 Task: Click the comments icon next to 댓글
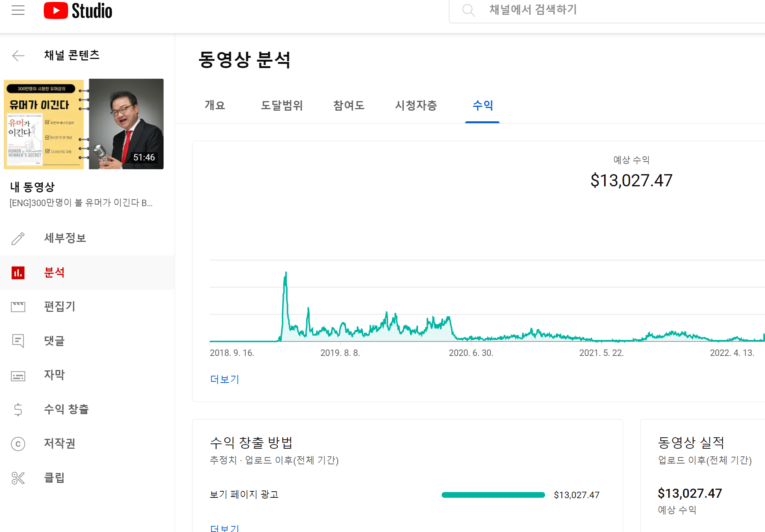(18, 341)
